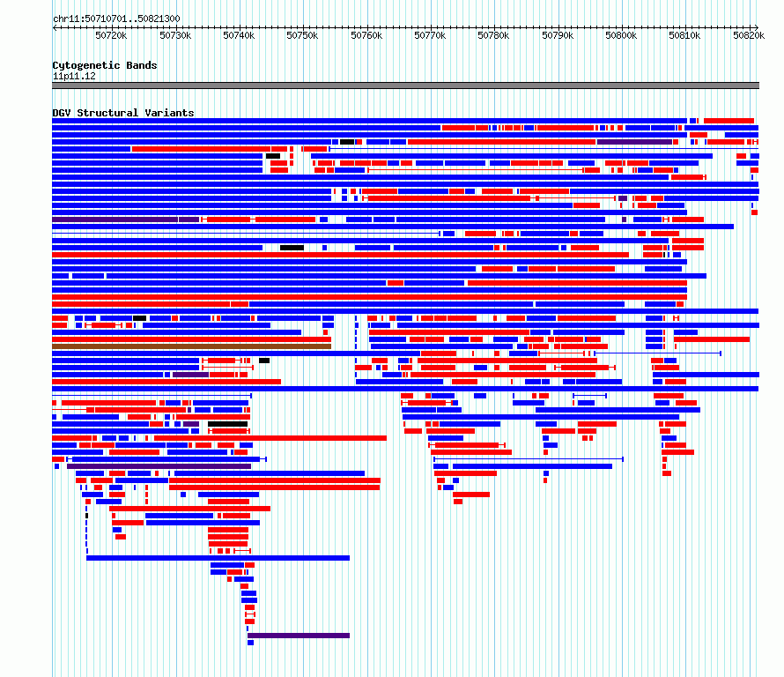The image size is (784, 677).
Task: Select the brown structural variant bar
Action: (191, 346)
